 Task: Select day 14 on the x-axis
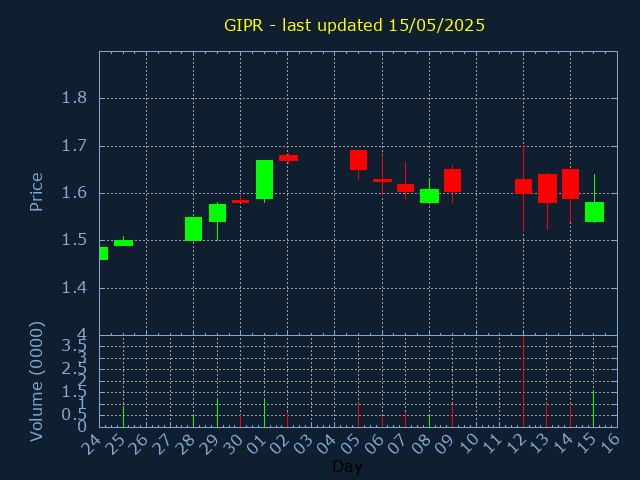coord(563,444)
